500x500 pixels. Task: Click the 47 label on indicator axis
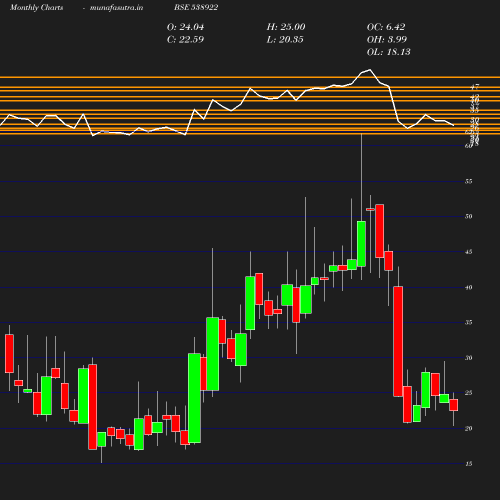tap(475, 87)
